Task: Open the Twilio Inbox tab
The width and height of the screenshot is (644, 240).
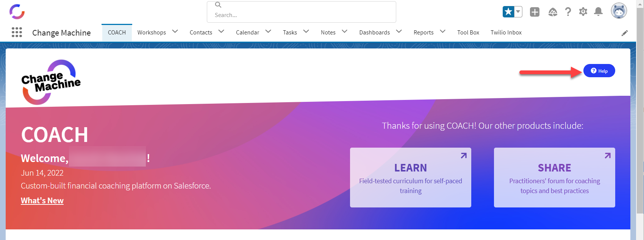Action: [x=506, y=33]
